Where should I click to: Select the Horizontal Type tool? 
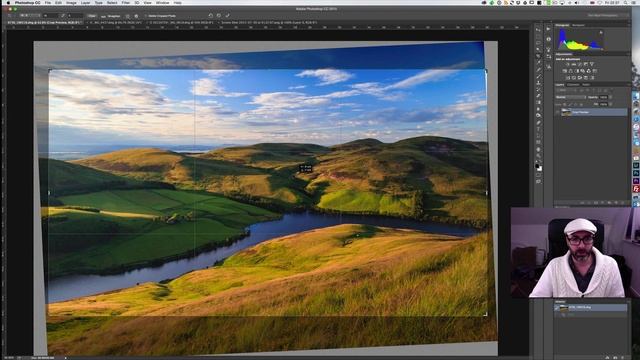pyautogui.click(x=538, y=129)
